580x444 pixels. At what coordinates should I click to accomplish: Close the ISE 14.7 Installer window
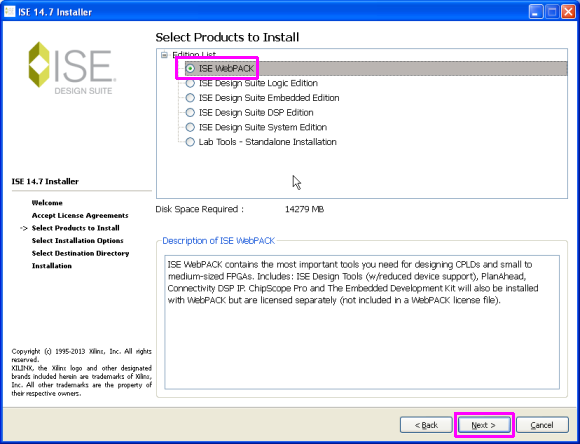(568, 12)
